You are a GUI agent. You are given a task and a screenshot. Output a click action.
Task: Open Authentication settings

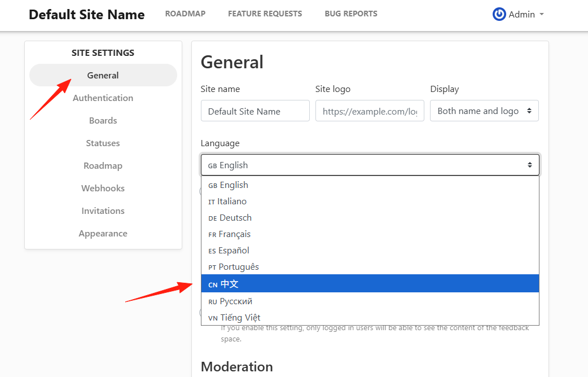pos(103,98)
